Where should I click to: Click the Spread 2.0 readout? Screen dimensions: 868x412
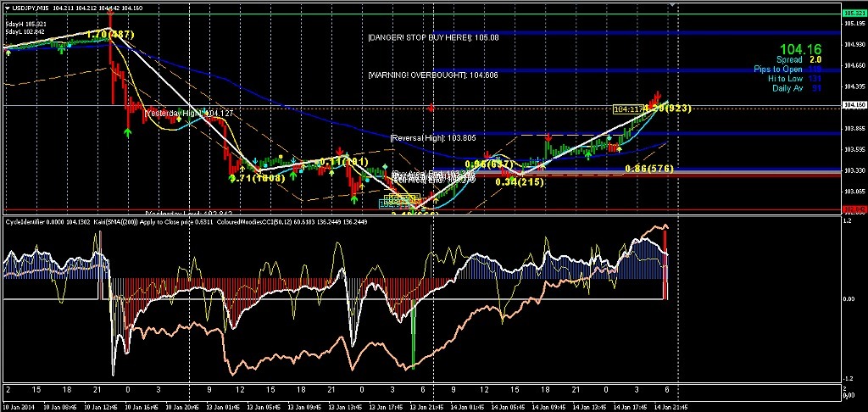(x=798, y=59)
